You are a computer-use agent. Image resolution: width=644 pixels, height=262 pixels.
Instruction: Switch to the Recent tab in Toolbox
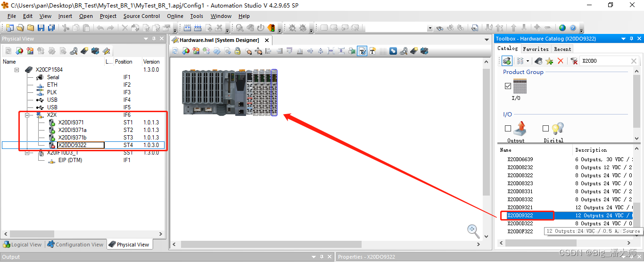click(x=562, y=49)
